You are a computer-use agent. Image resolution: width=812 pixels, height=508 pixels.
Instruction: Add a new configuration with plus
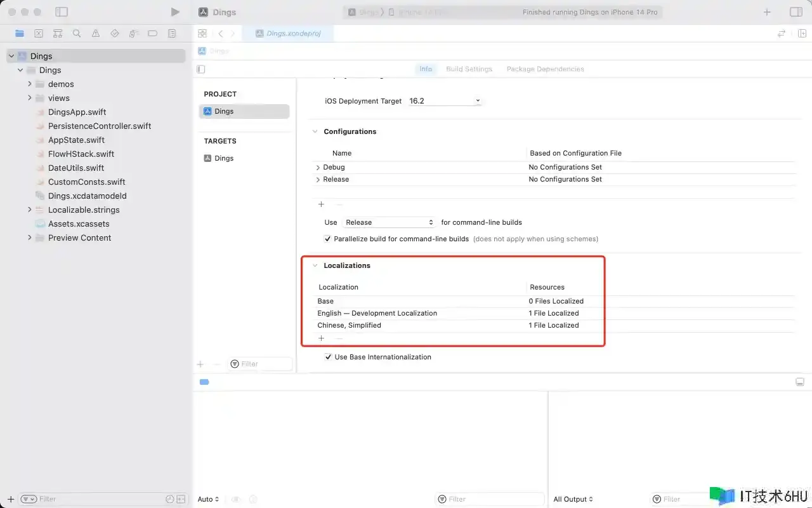coord(321,204)
